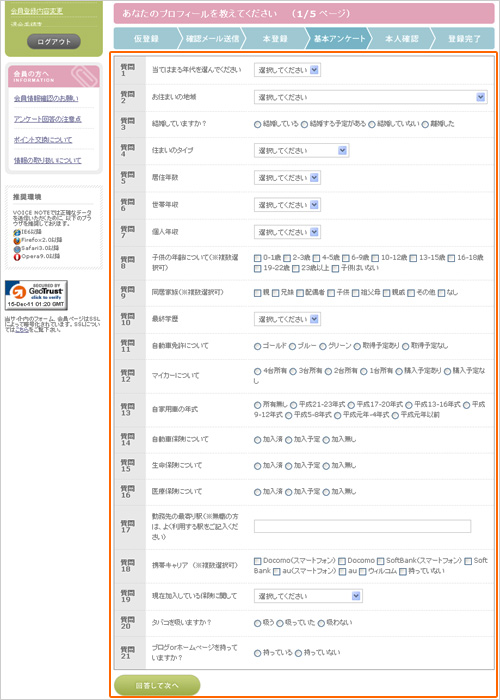The image size is (500, 700).
Task: Check the 配偶者 checkbox in question 9
Action: (300, 293)
